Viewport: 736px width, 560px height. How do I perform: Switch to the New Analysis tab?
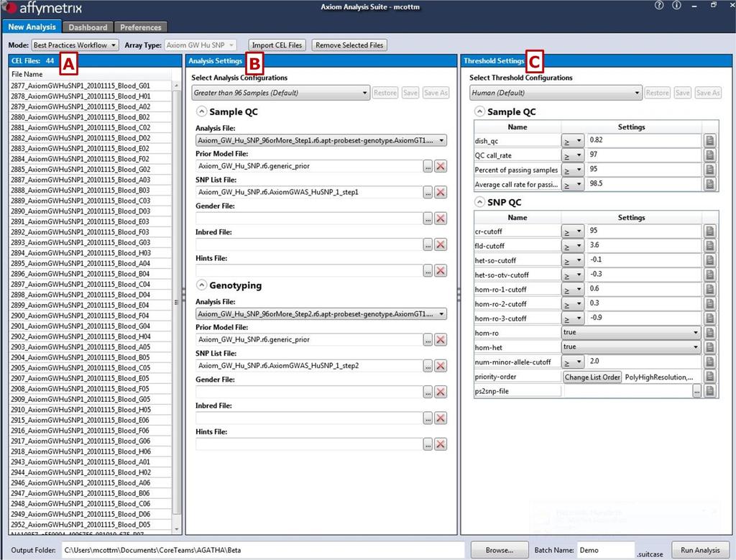coord(32,27)
